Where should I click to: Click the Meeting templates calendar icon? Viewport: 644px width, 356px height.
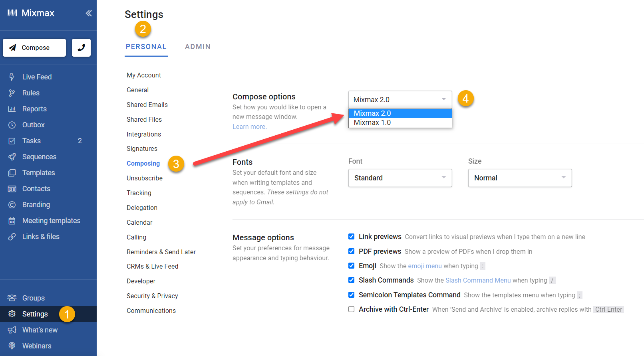coord(12,221)
